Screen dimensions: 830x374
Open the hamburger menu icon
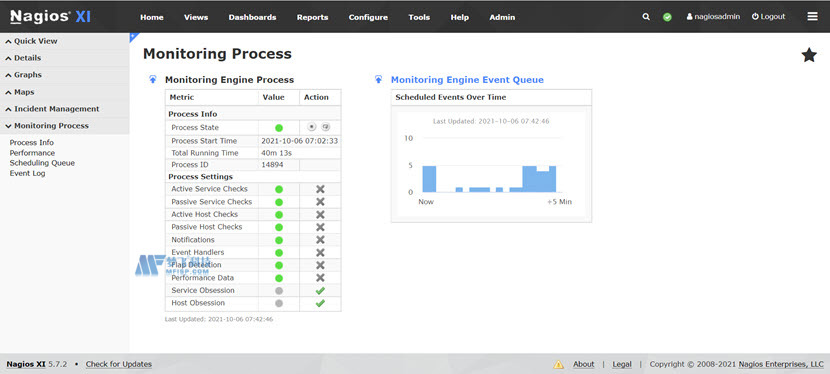(x=813, y=16)
